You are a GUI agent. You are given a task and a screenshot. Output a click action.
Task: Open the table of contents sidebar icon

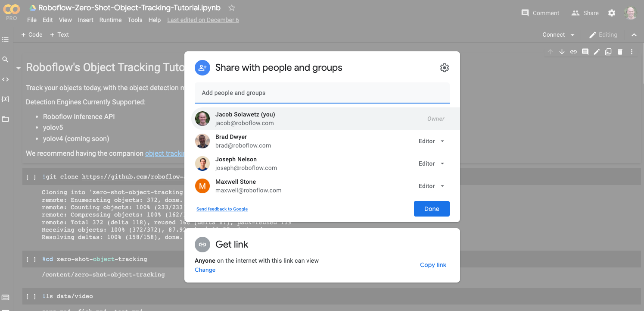click(5, 40)
